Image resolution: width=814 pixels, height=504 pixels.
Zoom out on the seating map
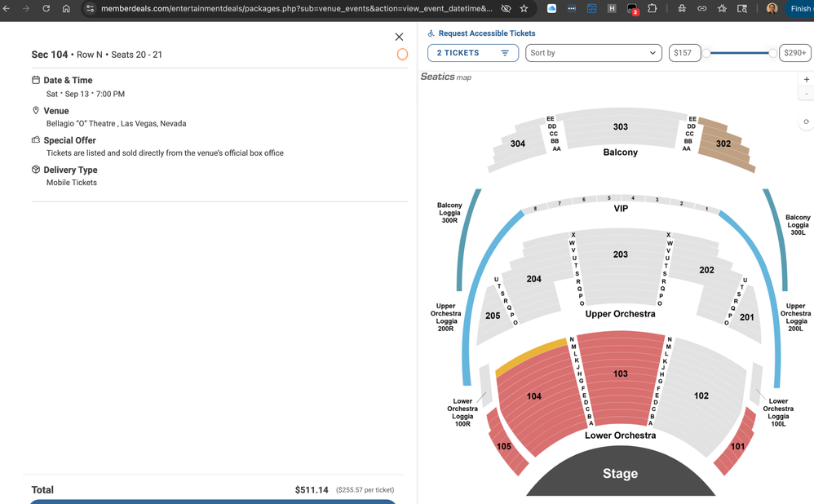click(806, 95)
